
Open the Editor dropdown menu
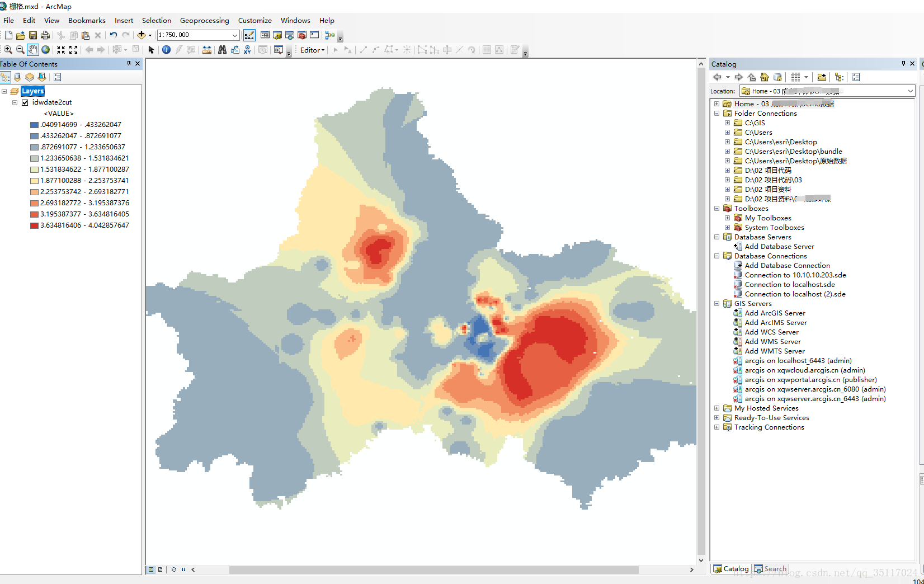pos(313,50)
